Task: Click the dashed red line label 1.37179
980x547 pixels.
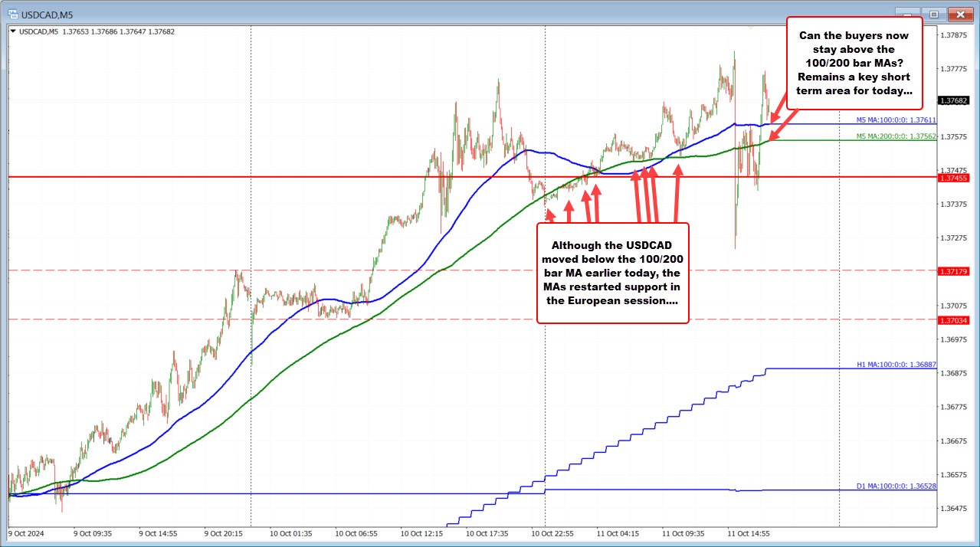Action: tap(955, 271)
